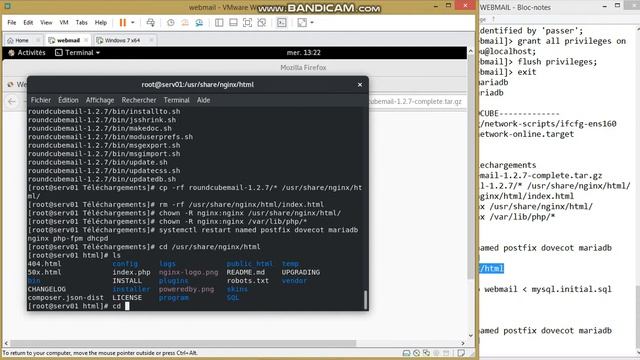This screenshot has height=360, width=640.
Task: Open the terminal Édition menu
Action: (x=68, y=100)
